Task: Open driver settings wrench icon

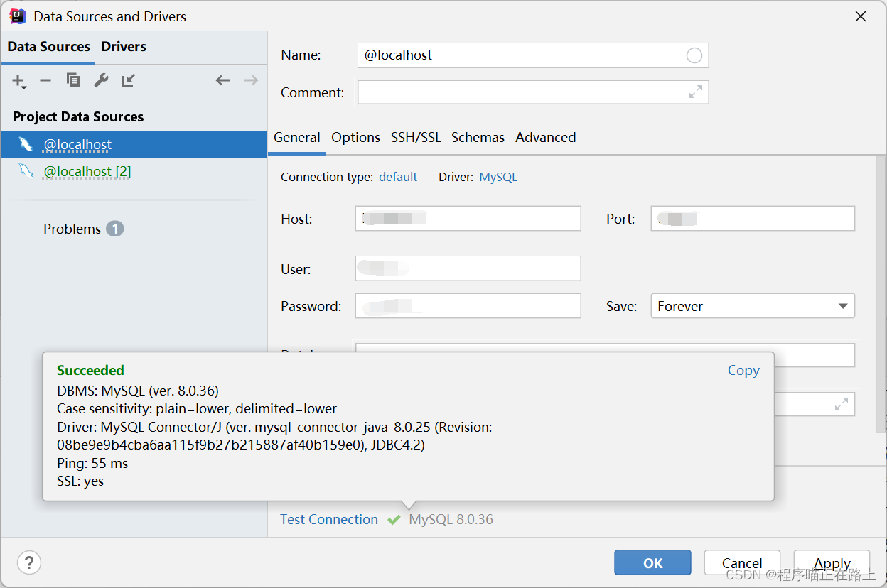Action: pos(101,80)
